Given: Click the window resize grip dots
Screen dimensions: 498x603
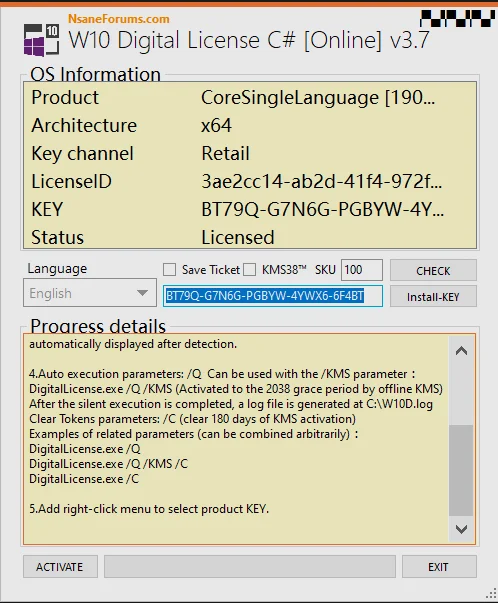Looking at the screenshot, I should click(x=492, y=593).
